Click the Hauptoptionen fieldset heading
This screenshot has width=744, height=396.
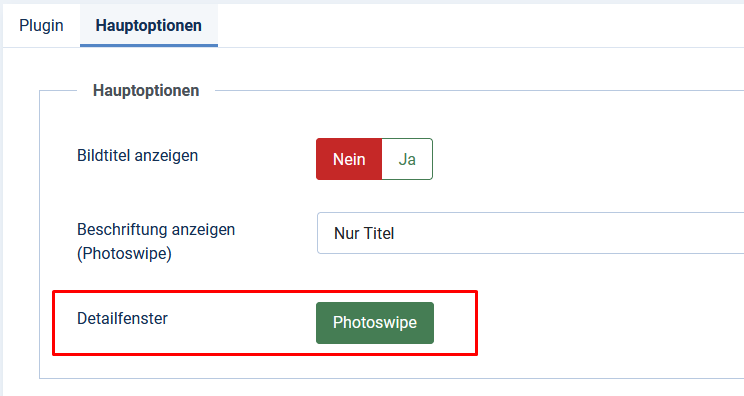coord(146,91)
